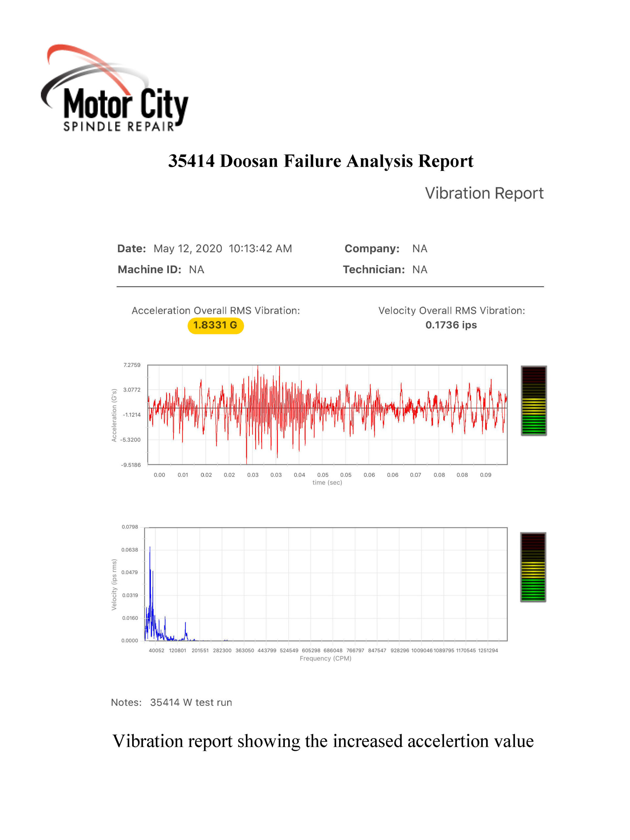Click the acceleration severity level meter

[x=534, y=401]
